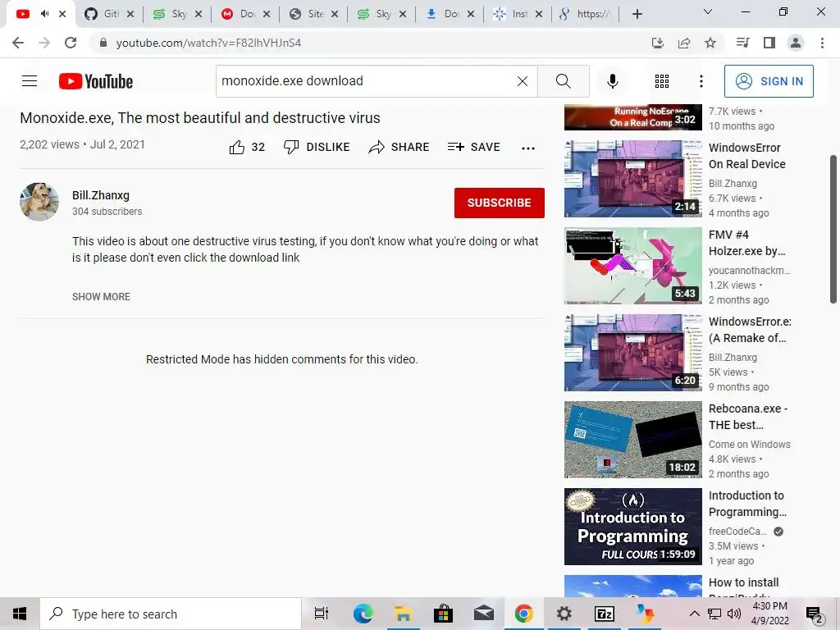Open more actions ellipsis under video
This screenshot has width=840, height=630.
tap(527, 148)
